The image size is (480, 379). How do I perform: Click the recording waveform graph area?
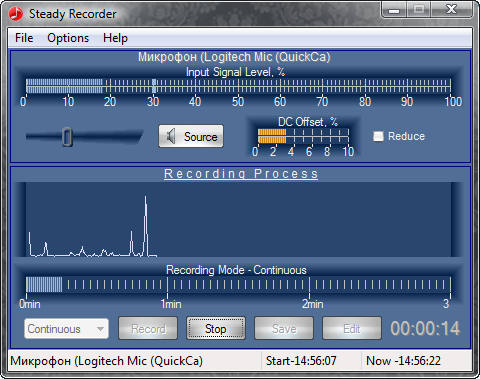[238, 219]
